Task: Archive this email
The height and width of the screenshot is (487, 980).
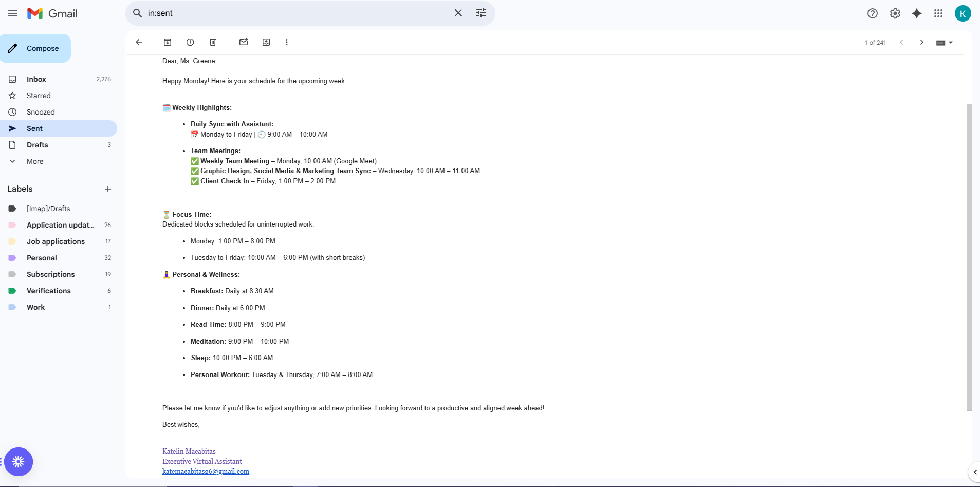Action: point(168,42)
